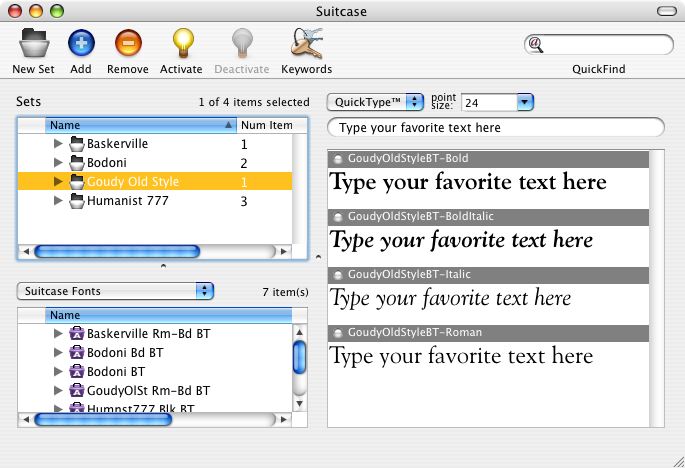Viewport: 685px width, 468px height.
Task: Select the Humanist 777 row text
Action: [x=128, y=201]
